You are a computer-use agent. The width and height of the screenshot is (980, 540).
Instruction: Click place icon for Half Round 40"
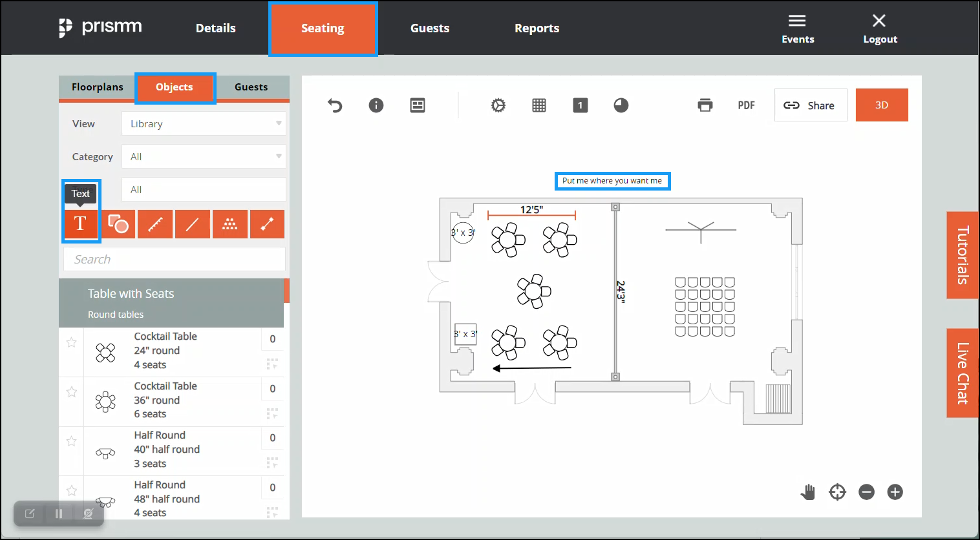point(272,463)
